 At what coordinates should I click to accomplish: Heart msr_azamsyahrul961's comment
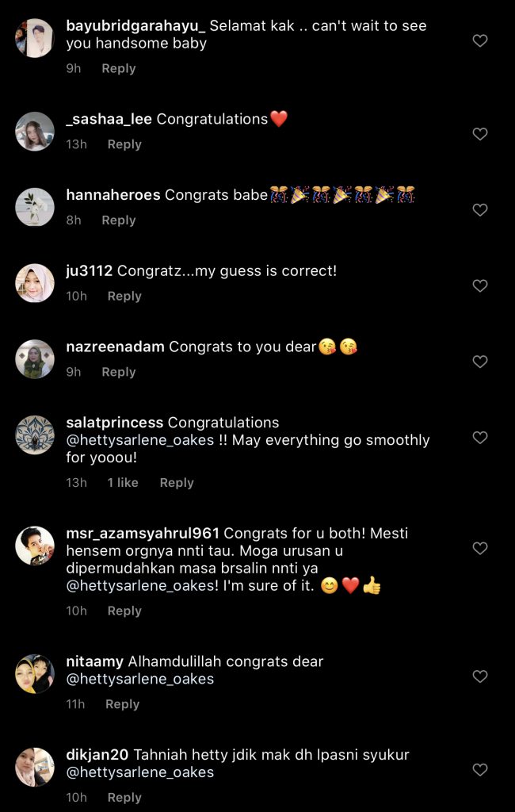pos(480,548)
